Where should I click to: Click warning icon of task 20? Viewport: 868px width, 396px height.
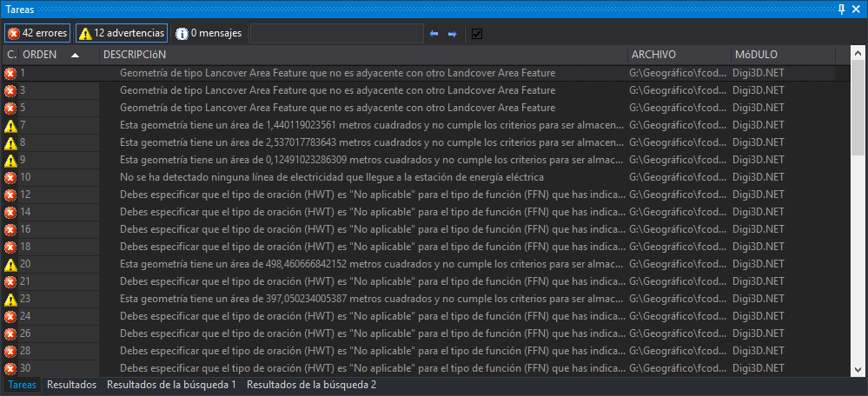pos(10,264)
